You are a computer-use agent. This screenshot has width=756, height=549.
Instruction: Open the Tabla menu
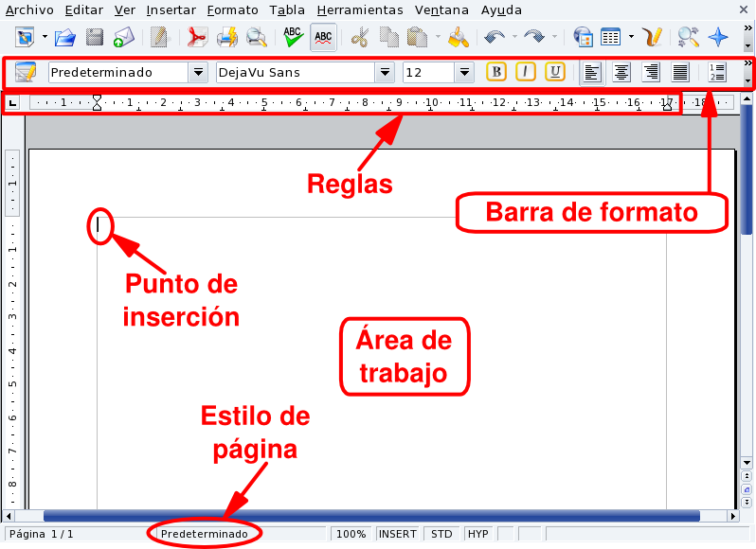pyautogui.click(x=287, y=10)
